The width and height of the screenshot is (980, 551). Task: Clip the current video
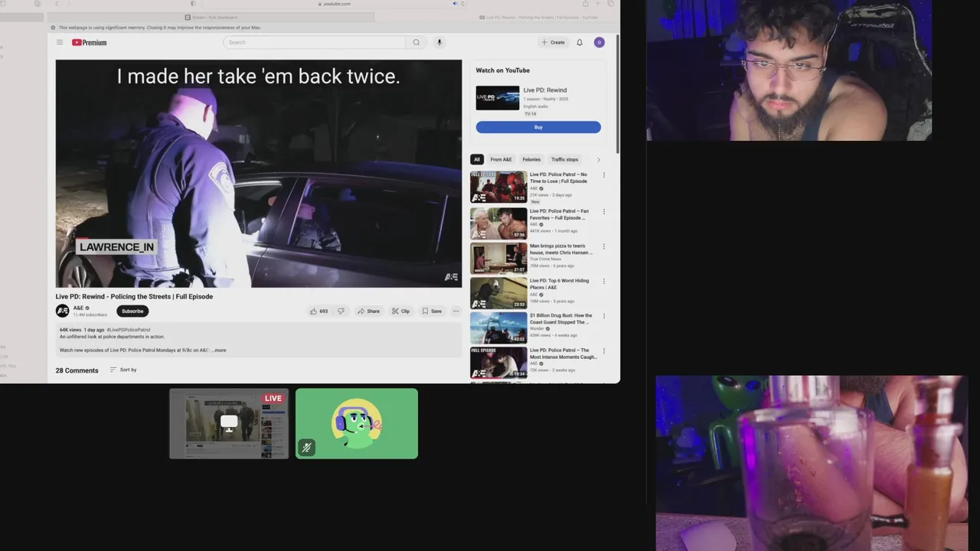pyautogui.click(x=401, y=311)
